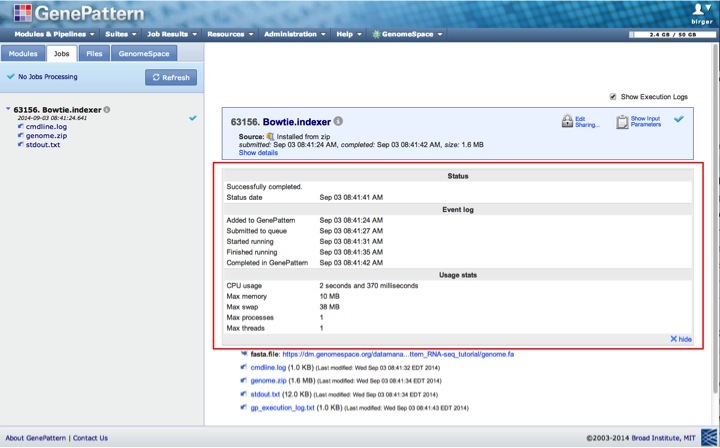
Task: Open the Administration dropdown menu
Action: [294, 34]
